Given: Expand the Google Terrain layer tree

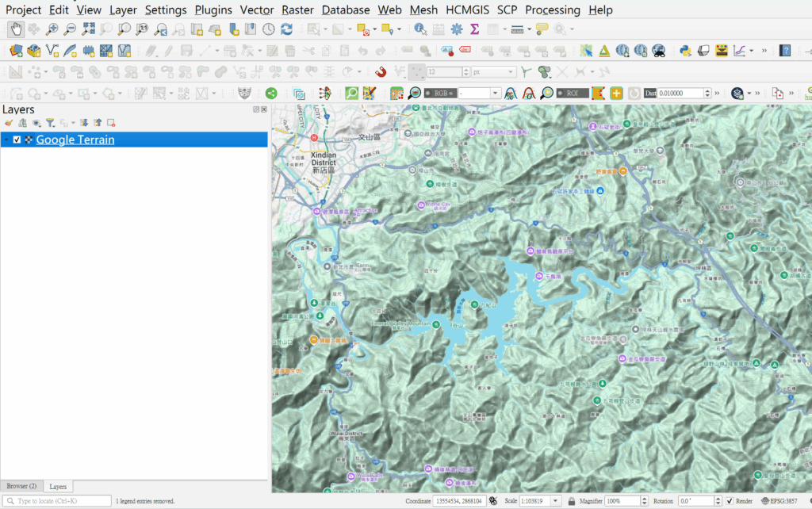Looking at the screenshot, I should pos(6,140).
